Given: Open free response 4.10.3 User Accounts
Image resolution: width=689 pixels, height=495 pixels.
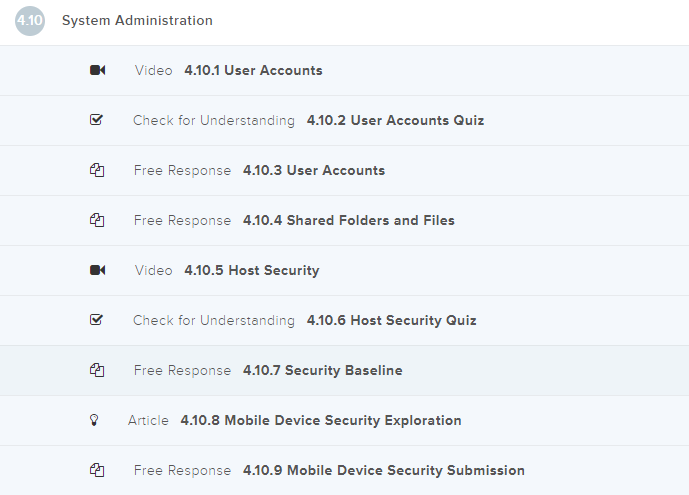Looking at the screenshot, I should pos(313,171).
